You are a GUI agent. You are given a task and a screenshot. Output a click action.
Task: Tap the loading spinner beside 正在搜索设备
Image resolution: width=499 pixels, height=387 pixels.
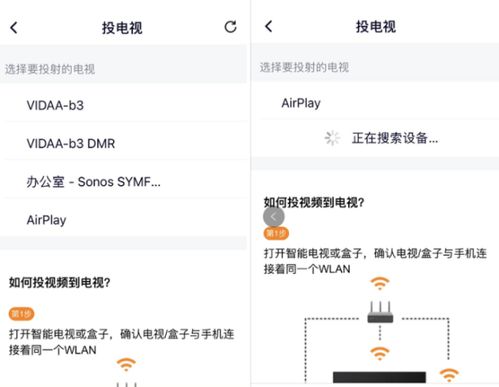[x=332, y=138]
